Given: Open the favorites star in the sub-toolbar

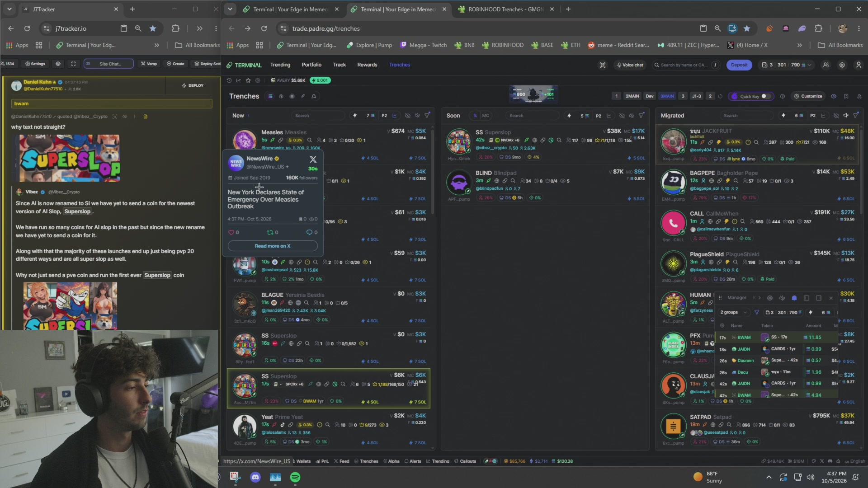Looking at the screenshot, I should click(x=248, y=80).
